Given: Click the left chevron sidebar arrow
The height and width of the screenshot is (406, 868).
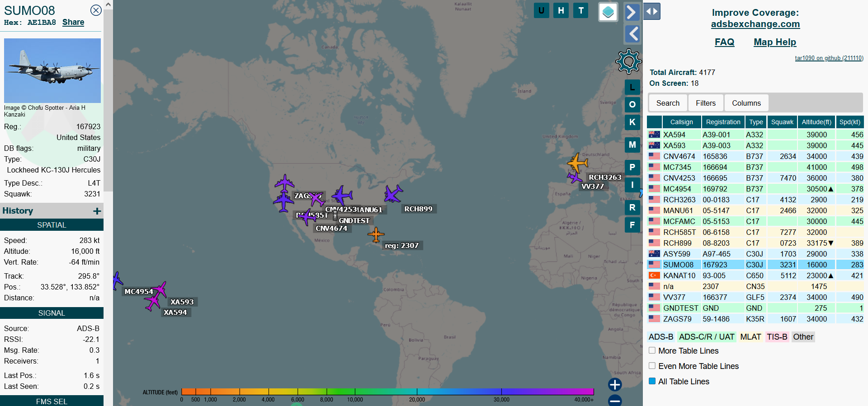Looking at the screenshot, I should pos(632,34).
